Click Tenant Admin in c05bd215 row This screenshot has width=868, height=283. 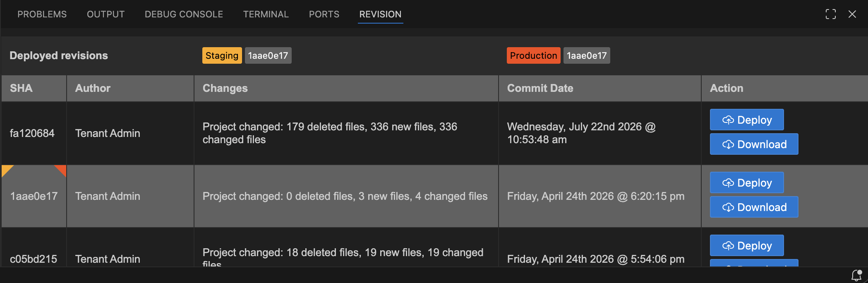pyautogui.click(x=108, y=259)
